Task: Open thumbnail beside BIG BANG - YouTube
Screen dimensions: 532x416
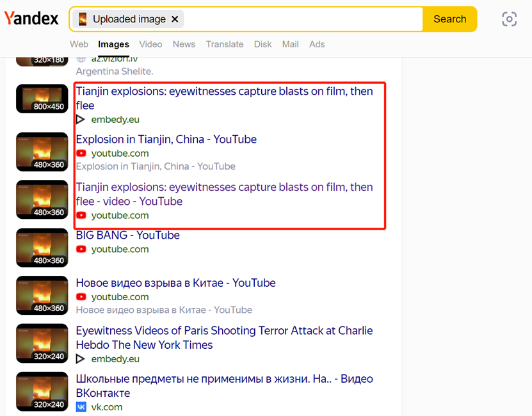Action: tap(42, 248)
